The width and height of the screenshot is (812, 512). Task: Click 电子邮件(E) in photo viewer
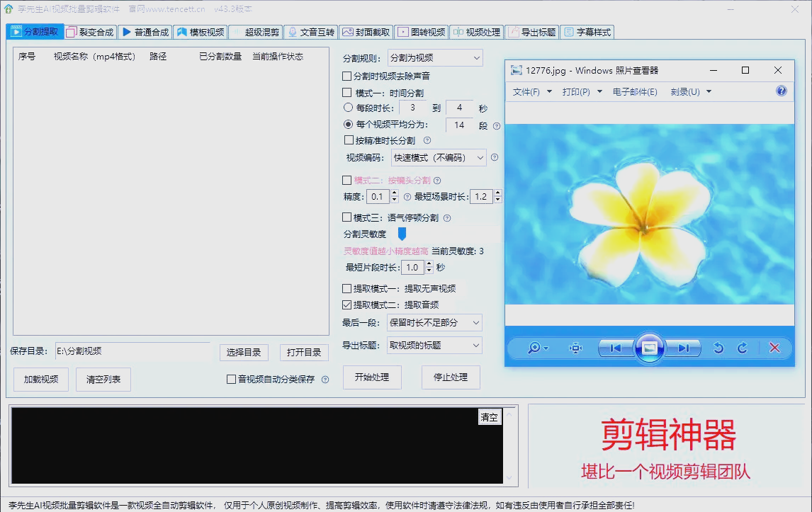pos(635,91)
